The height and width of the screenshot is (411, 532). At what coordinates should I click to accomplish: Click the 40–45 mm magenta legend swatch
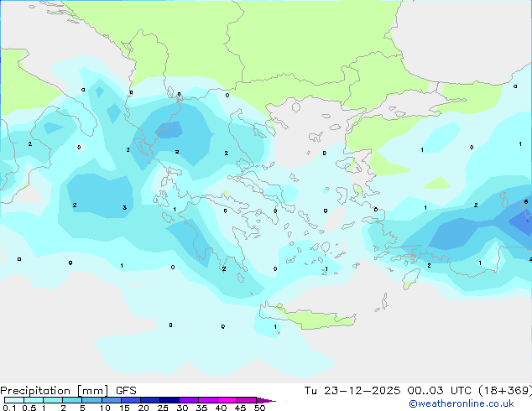[x=227, y=400]
